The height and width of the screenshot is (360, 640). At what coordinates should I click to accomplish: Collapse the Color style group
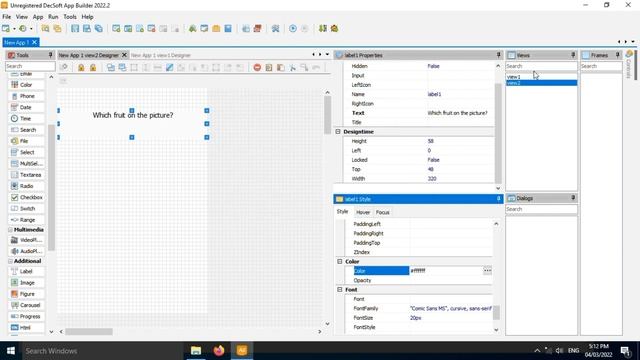[x=340, y=261]
